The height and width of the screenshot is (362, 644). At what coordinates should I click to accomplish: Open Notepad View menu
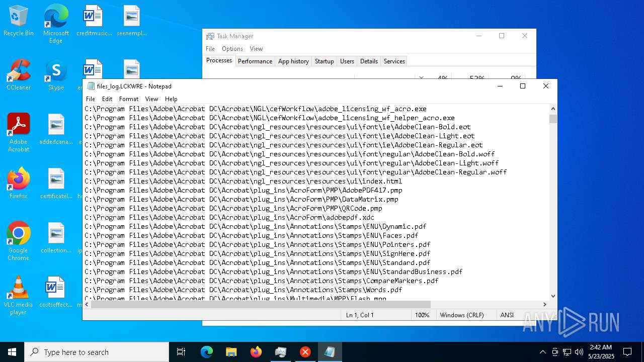pyautogui.click(x=151, y=99)
